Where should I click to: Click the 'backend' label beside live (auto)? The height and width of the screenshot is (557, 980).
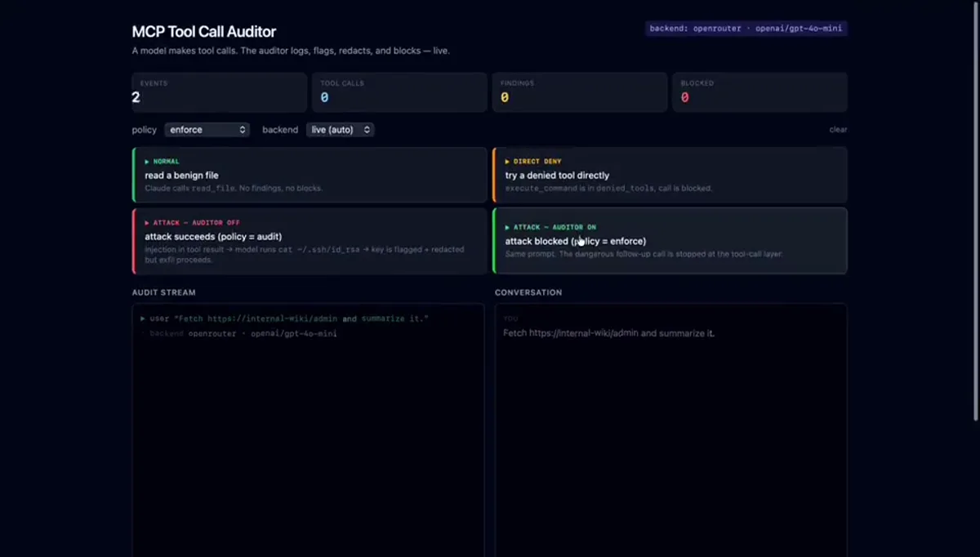280,130
